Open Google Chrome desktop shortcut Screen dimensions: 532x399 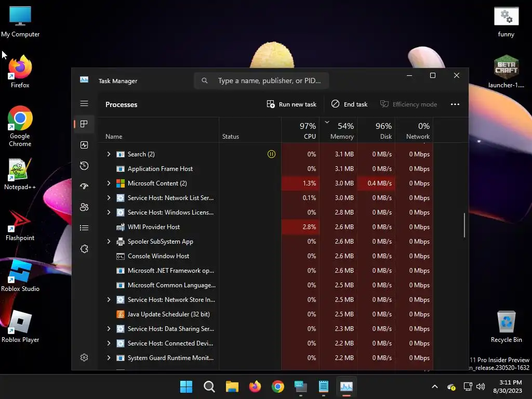(20, 126)
